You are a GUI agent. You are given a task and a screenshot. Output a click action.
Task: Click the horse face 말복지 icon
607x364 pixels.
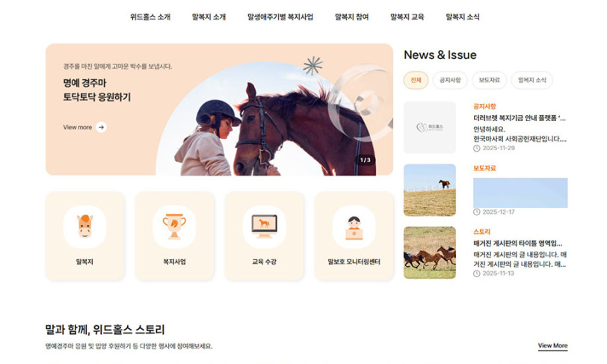click(84, 226)
